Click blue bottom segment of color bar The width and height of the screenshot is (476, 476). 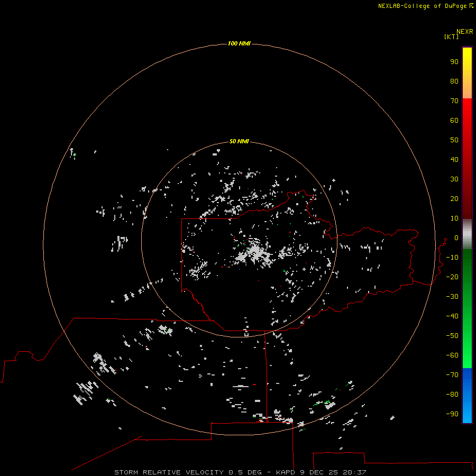coord(467,396)
